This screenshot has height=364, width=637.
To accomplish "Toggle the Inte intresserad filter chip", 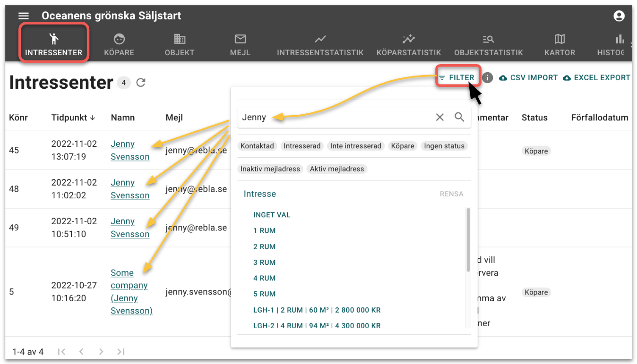I will (x=355, y=146).
